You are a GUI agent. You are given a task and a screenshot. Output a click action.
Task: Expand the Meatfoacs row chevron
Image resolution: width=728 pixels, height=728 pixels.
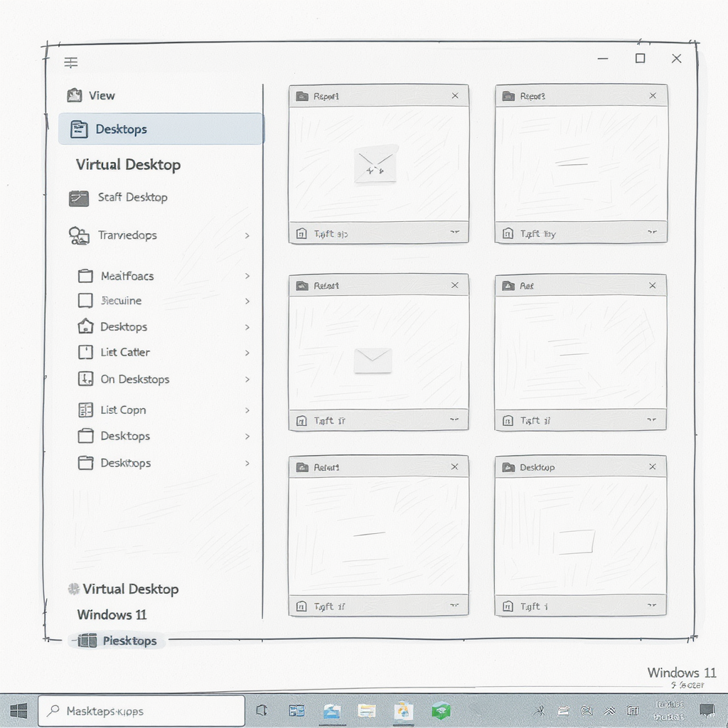247,276
